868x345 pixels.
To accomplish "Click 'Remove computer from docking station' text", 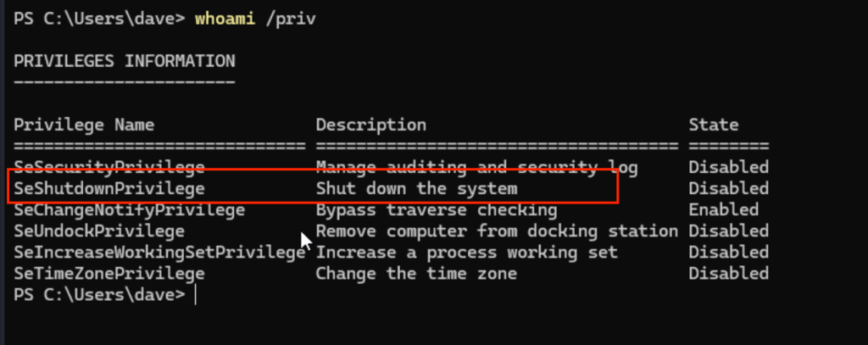I will 497,231.
